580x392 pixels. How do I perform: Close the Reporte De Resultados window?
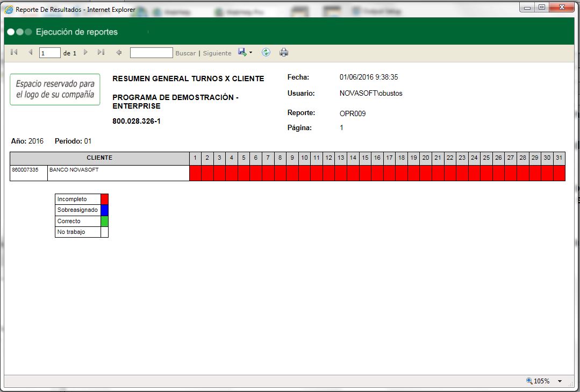(562, 8)
